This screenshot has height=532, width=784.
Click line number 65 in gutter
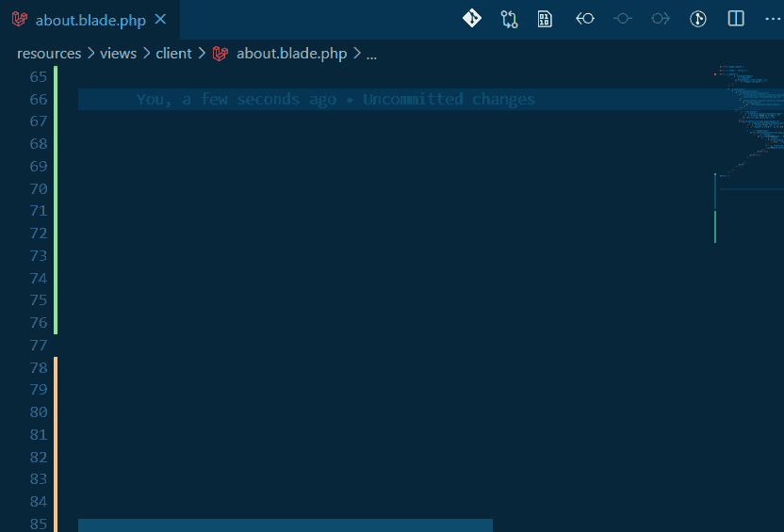(x=39, y=77)
